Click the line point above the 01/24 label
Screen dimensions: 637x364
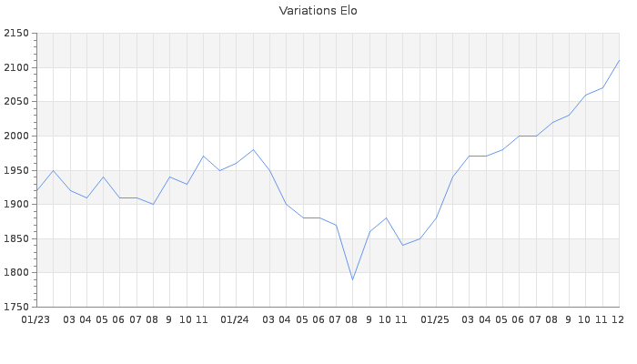click(x=236, y=163)
